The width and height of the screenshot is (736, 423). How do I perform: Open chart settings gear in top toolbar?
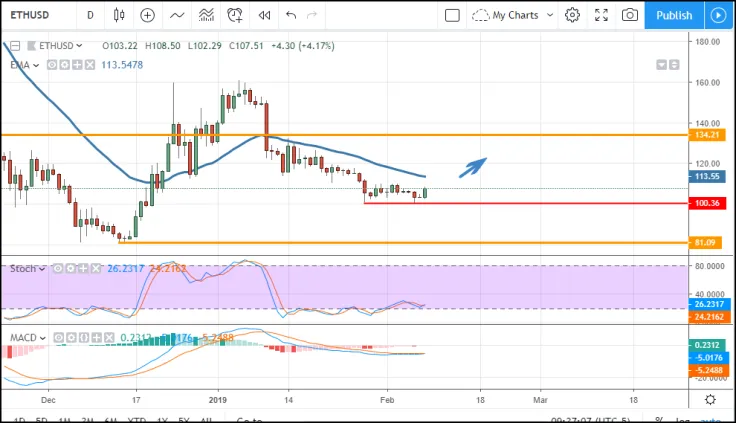pyautogui.click(x=572, y=15)
